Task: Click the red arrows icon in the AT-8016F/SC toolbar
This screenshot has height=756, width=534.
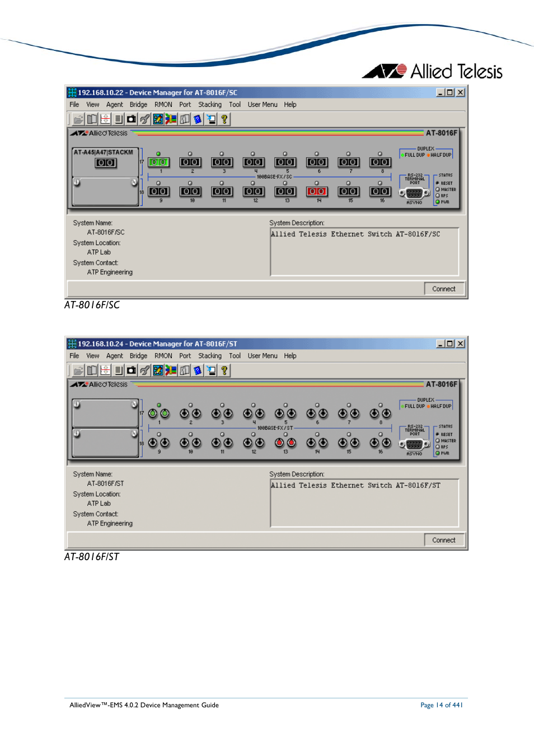Action: click(105, 119)
